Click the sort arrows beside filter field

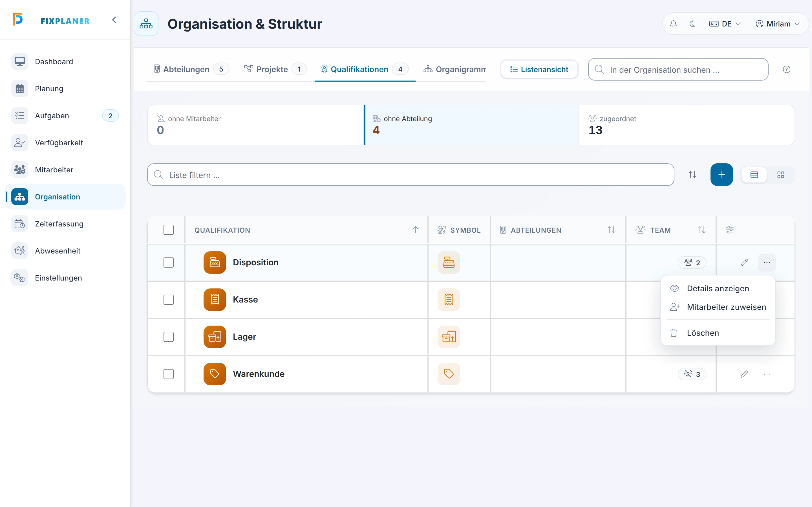pos(692,175)
